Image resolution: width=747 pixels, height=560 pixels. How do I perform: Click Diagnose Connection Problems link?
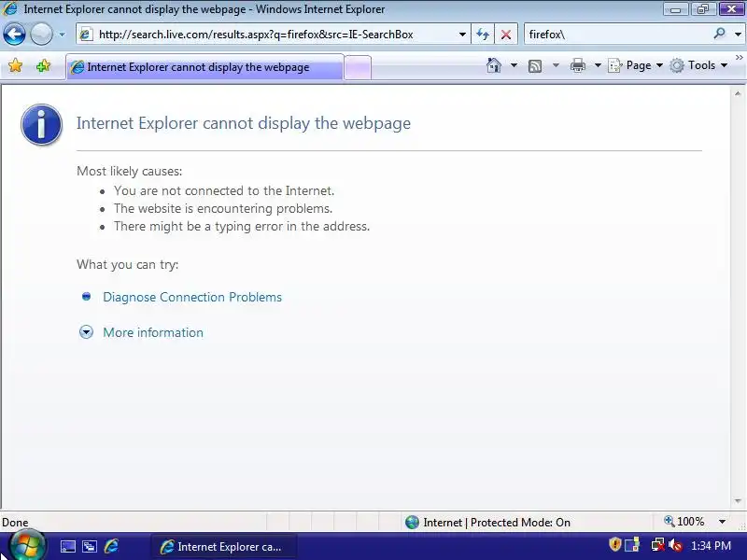point(192,297)
